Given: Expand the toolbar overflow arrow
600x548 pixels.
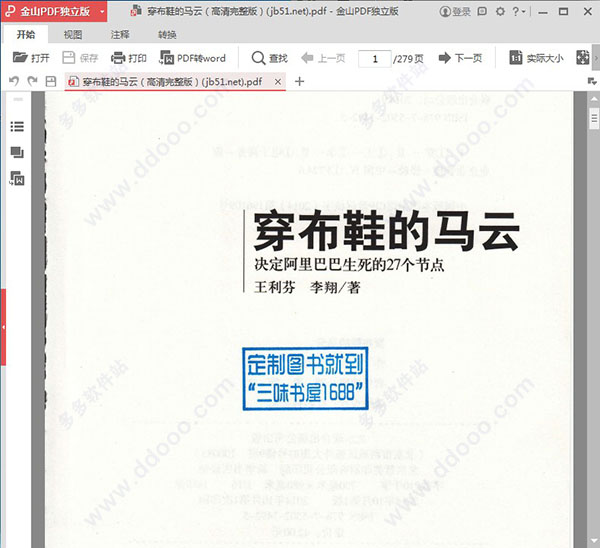Looking at the screenshot, I should coord(596,58).
